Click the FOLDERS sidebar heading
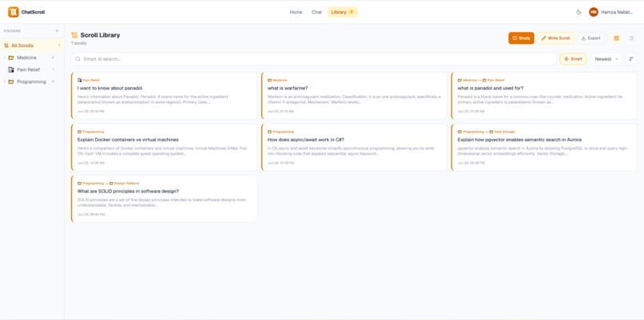644x320 pixels. pos(12,31)
